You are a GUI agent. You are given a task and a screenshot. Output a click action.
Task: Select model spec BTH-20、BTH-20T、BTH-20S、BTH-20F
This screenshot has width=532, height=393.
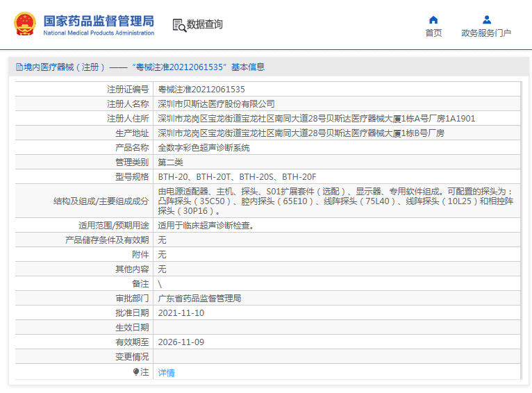pos(237,176)
